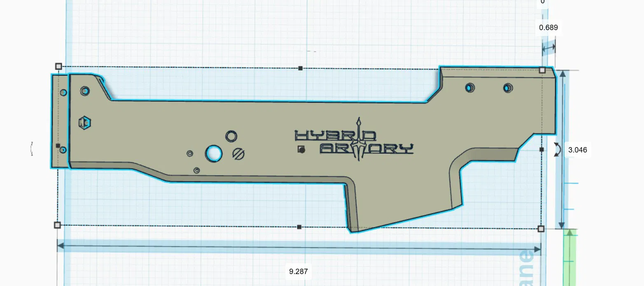Select the top-right white corner resize handle

pyautogui.click(x=542, y=70)
